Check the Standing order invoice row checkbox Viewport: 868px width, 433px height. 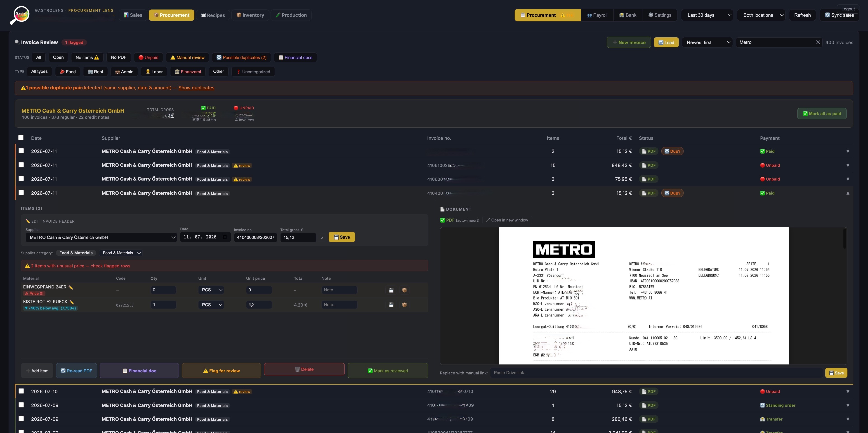(21, 405)
